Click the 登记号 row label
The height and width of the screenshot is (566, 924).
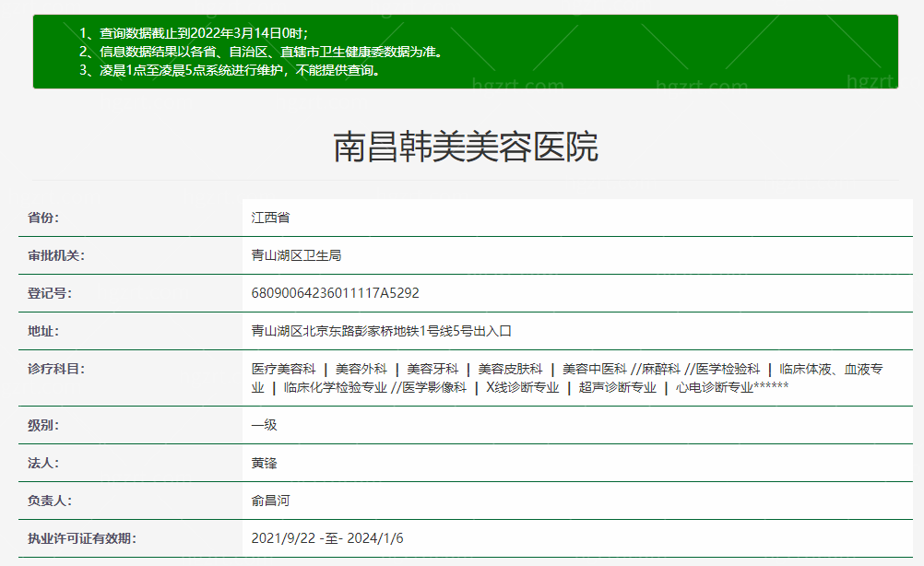point(49,293)
